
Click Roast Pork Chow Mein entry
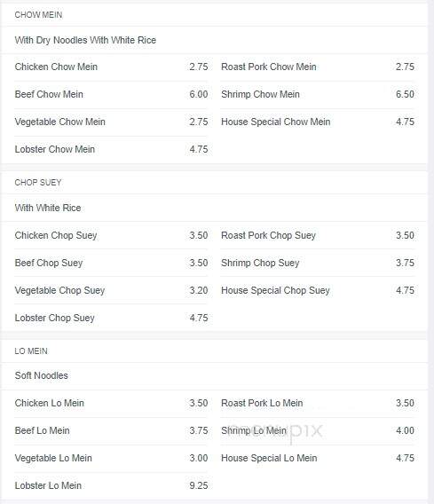tap(318, 67)
